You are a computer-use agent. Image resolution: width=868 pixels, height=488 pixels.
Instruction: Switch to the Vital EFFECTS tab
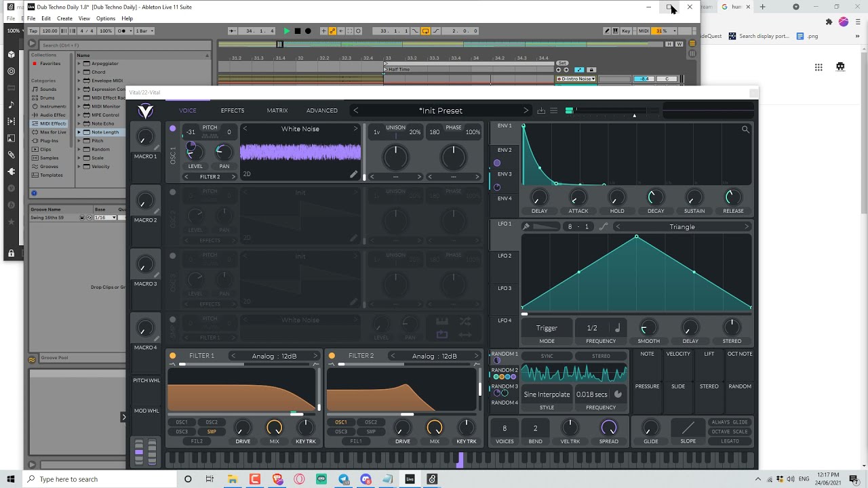[x=233, y=110]
